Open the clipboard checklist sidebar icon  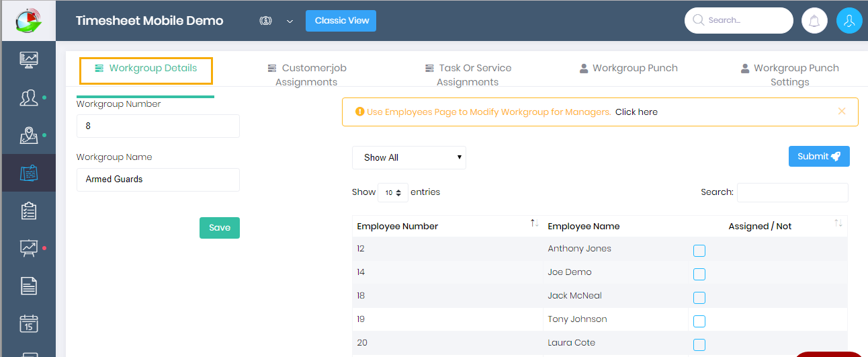pos(29,211)
